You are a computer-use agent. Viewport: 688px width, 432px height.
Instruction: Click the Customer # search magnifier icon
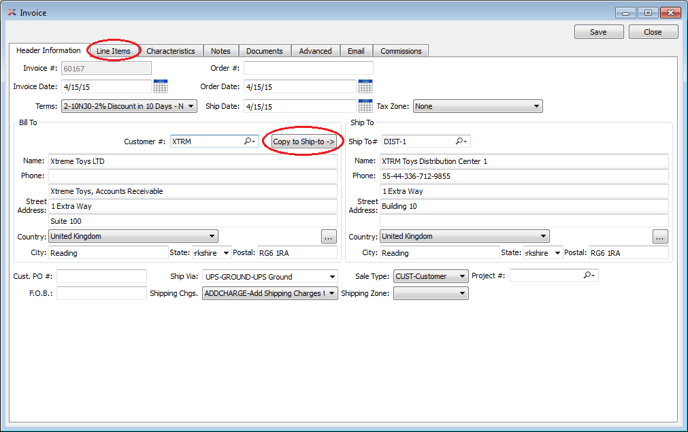tap(250, 142)
